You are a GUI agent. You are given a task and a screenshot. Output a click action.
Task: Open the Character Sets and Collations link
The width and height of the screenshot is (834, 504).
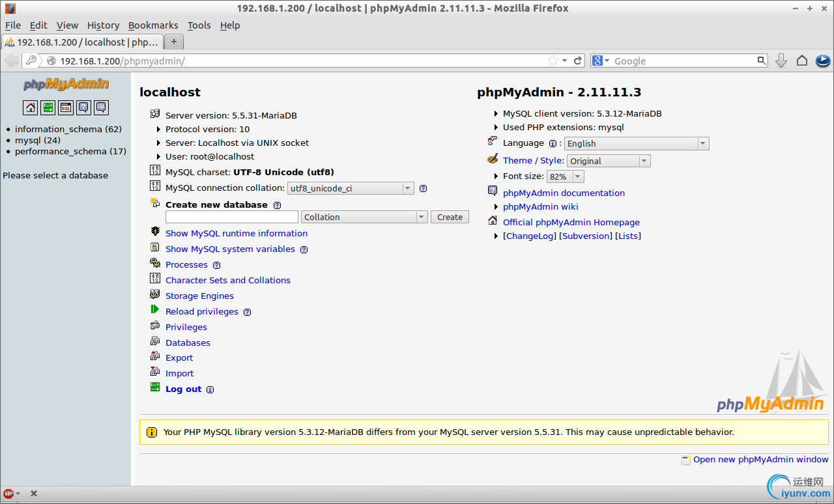[x=228, y=280]
